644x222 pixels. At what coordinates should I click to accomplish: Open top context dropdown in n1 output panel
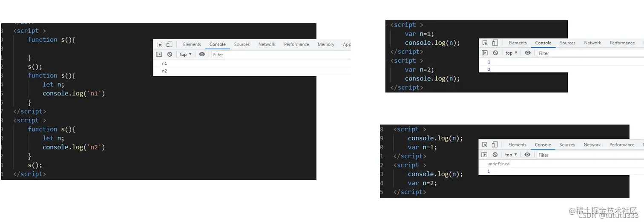[186, 55]
